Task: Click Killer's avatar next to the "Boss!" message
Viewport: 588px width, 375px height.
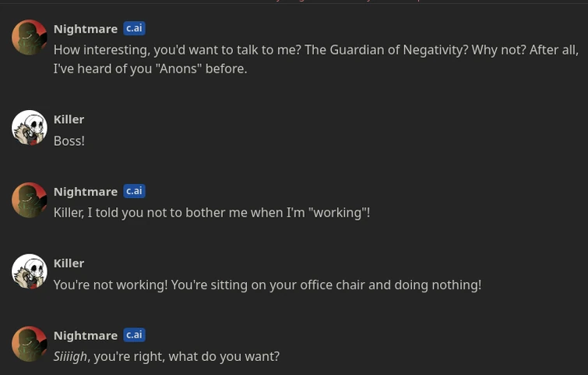Action: [30, 128]
